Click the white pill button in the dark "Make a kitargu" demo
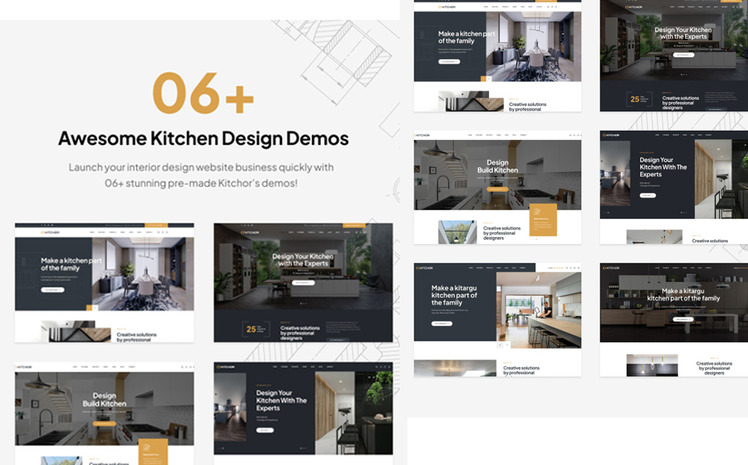This screenshot has height=465, width=748. tap(683, 319)
